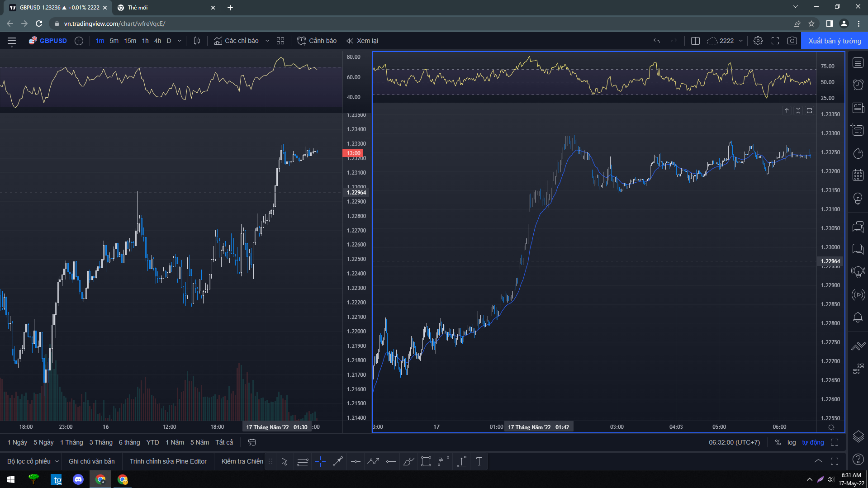
Task: Set range to Tất cả
Action: 224,442
